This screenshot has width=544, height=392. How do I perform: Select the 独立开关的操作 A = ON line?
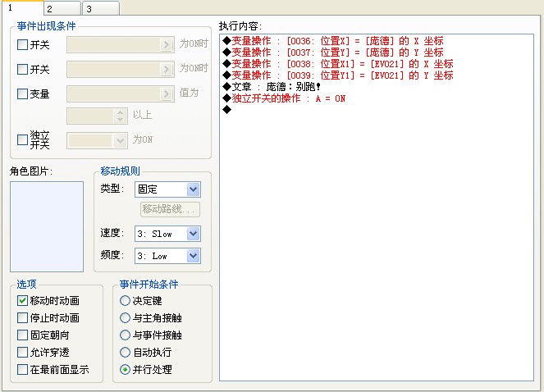click(x=284, y=98)
